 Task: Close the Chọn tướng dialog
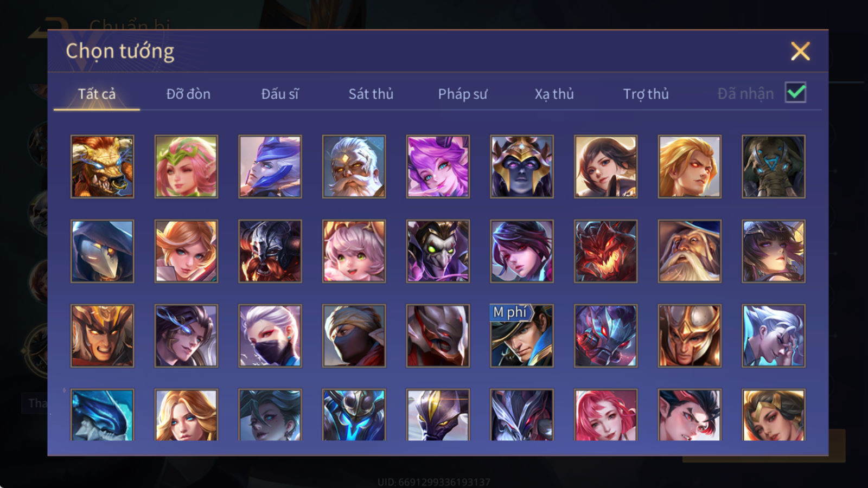click(x=800, y=52)
